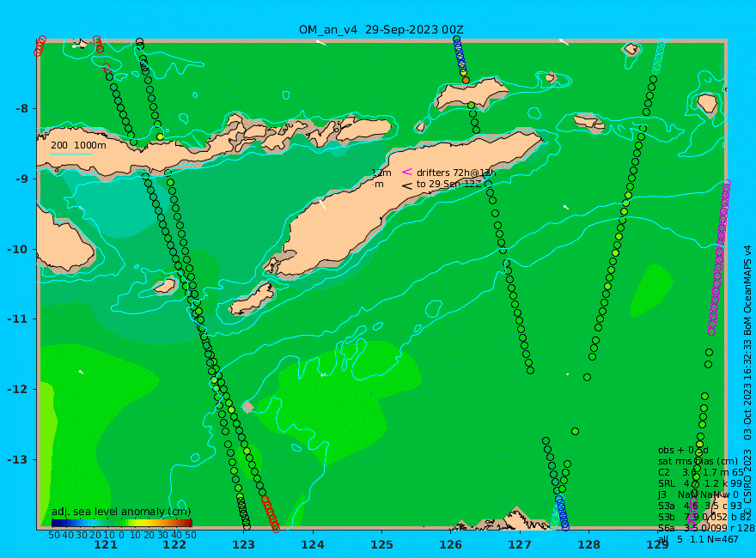Screen dimensions: 756x558
Task: Click the '200 1000m' contour legend label
Action: click(x=78, y=145)
